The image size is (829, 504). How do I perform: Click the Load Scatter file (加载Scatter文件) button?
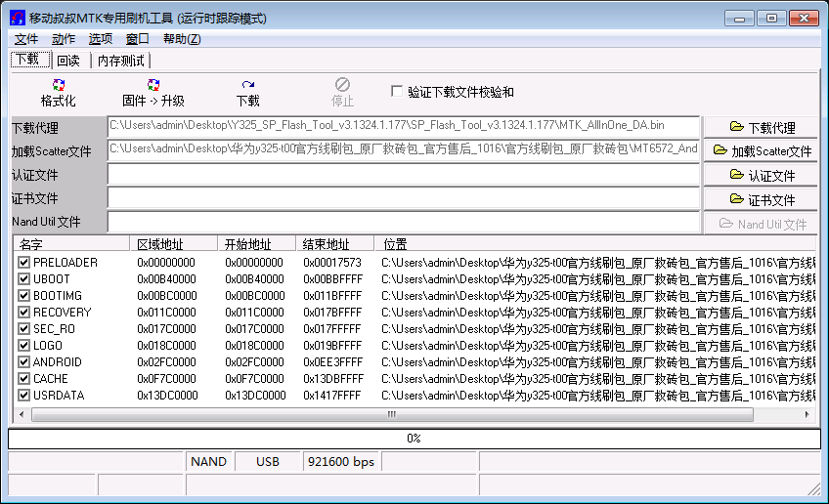[762, 151]
